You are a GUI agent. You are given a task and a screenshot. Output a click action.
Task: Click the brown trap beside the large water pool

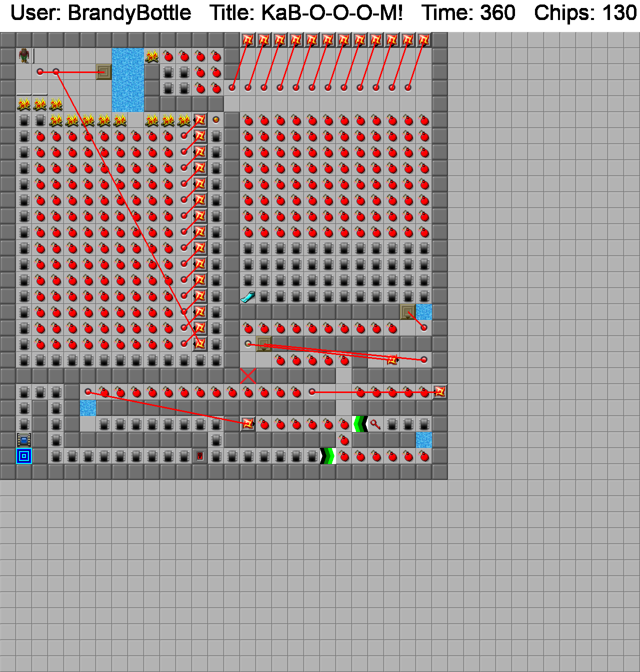pos(104,72)
